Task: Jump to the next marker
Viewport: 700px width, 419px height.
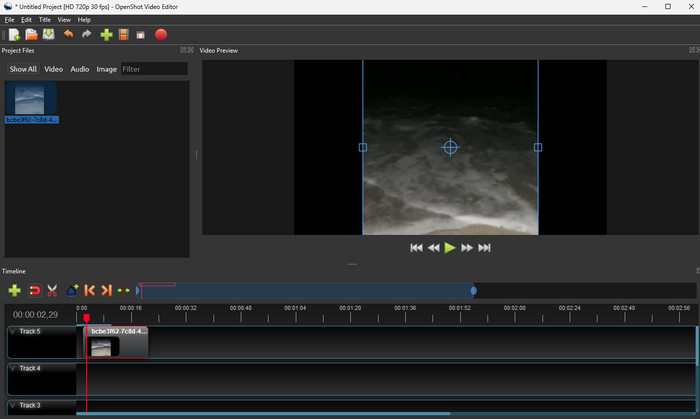Action: [106, 290]
